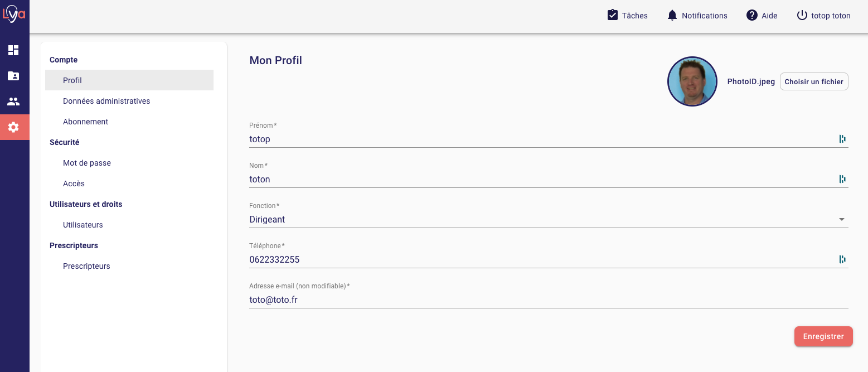
Task: Click the autofill icon in Prénom field
Action: click(842, 139)
